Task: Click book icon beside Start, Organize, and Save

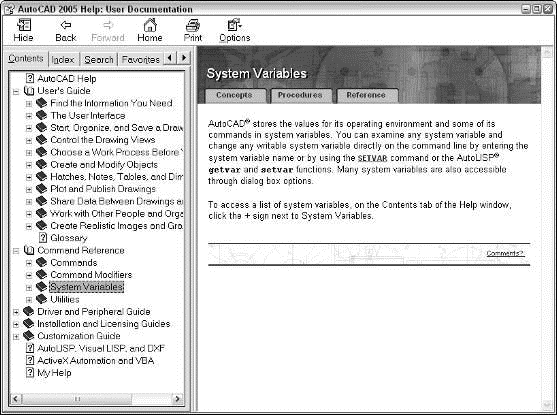Action: point(42,127)
